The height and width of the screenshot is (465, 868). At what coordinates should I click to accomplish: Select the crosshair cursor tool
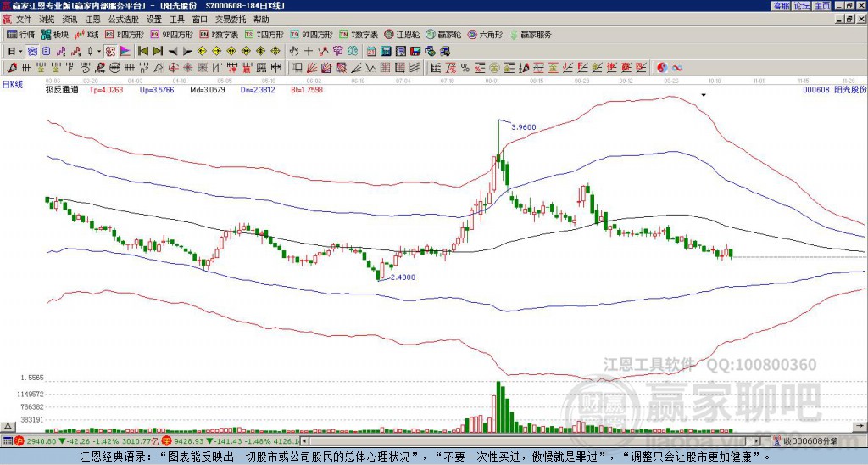tap(309, 52)
